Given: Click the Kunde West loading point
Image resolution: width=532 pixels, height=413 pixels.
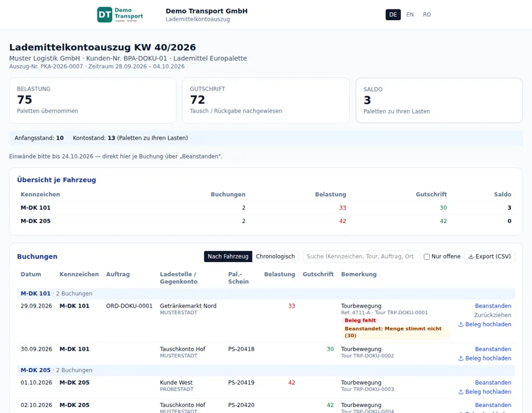Looking at the screenshot, I should coord(176,383).
